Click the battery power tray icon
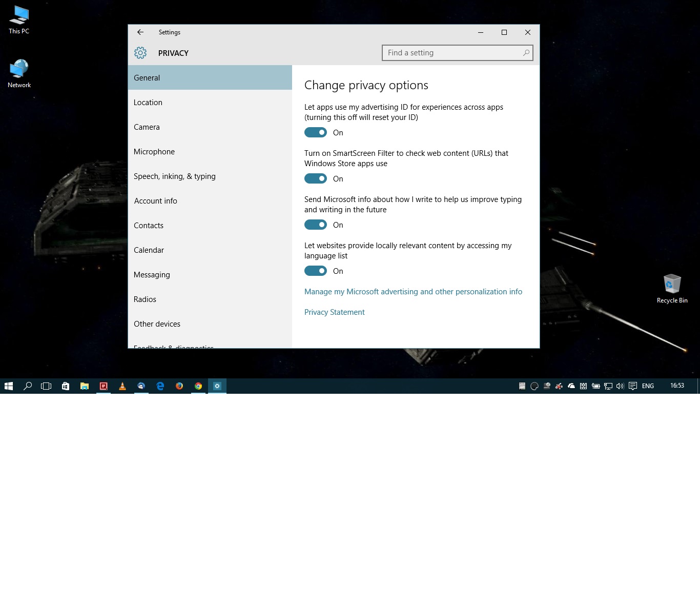Image resolution: width=700 pixels, height=605 pixels. 596,386
